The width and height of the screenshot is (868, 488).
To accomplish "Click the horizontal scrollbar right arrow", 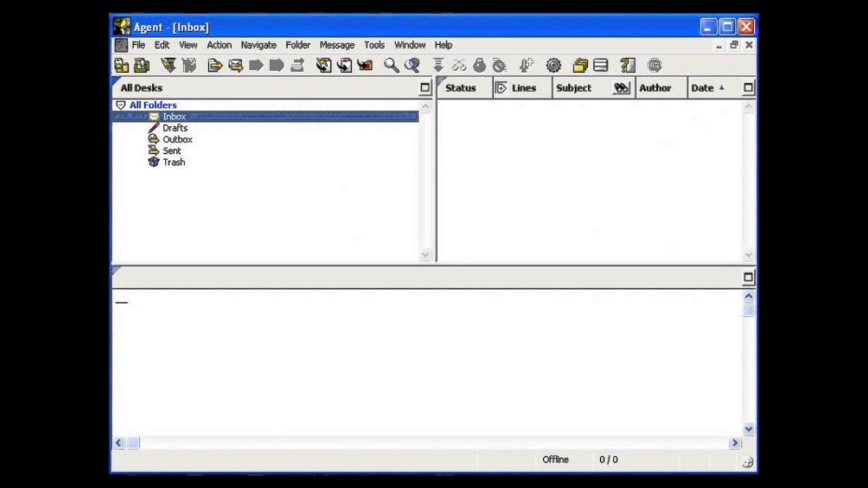I will 735,443.
